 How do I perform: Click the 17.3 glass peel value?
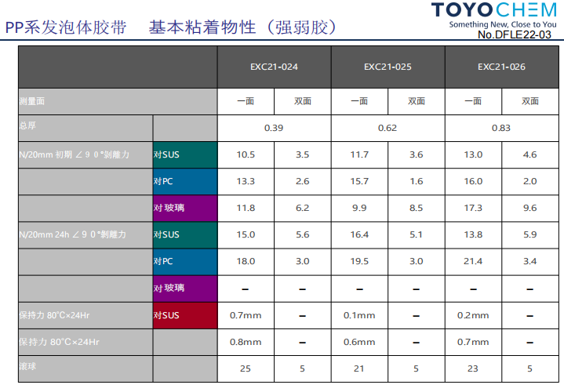coord(473,208)
